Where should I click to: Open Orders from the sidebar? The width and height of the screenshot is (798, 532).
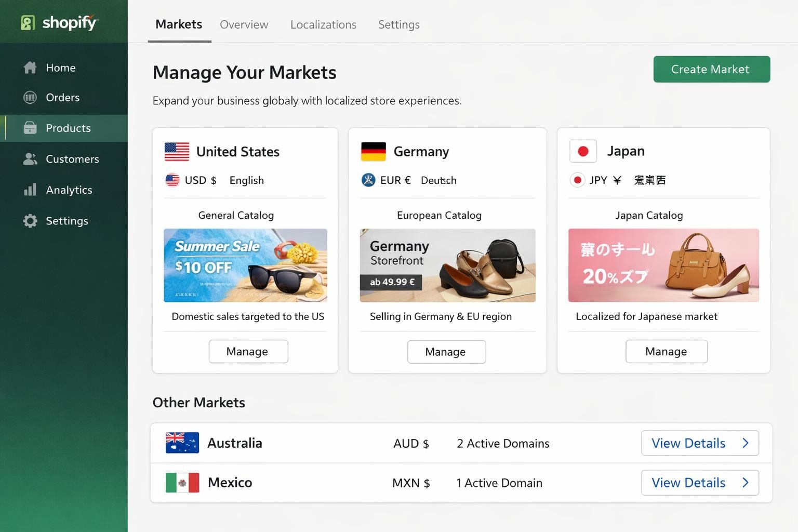[30, 97]
